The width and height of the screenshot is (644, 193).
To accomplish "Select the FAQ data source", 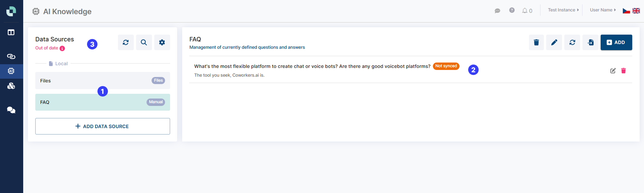I will coord(103,102).
